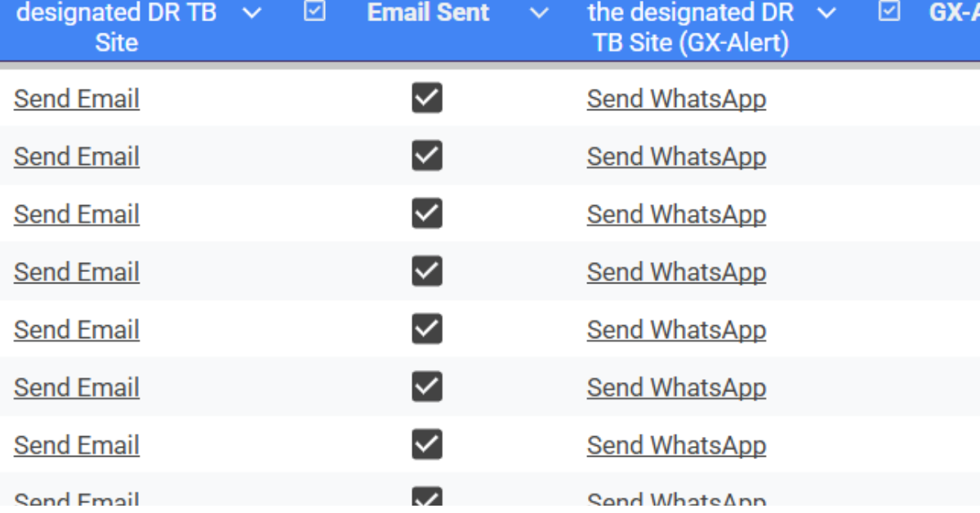The height and width of the screenshot is (513, 980).
Task: Click Send Email link in first row
Action: (x=77, y=99)
